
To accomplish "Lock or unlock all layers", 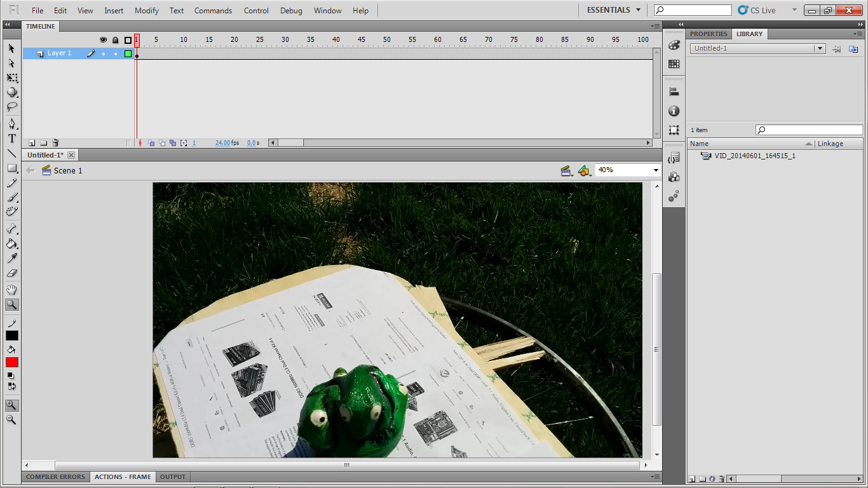I will tap(115, 40).
